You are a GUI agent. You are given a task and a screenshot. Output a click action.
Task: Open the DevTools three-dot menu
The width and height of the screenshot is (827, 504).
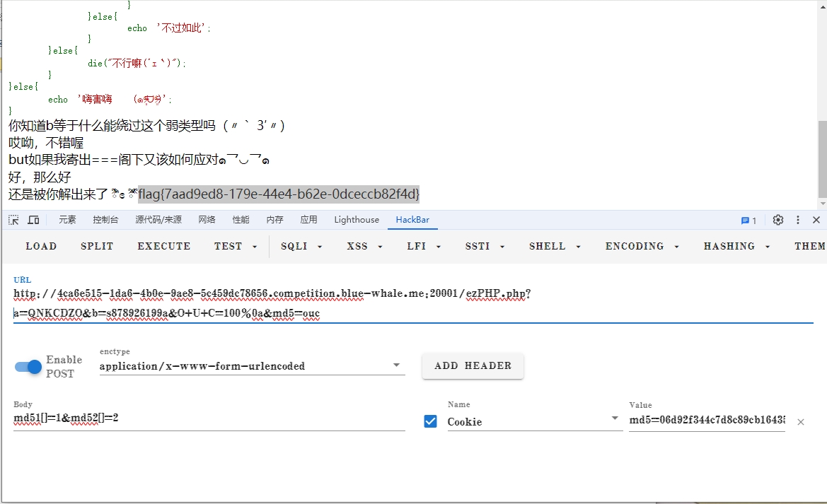point(798,220)
